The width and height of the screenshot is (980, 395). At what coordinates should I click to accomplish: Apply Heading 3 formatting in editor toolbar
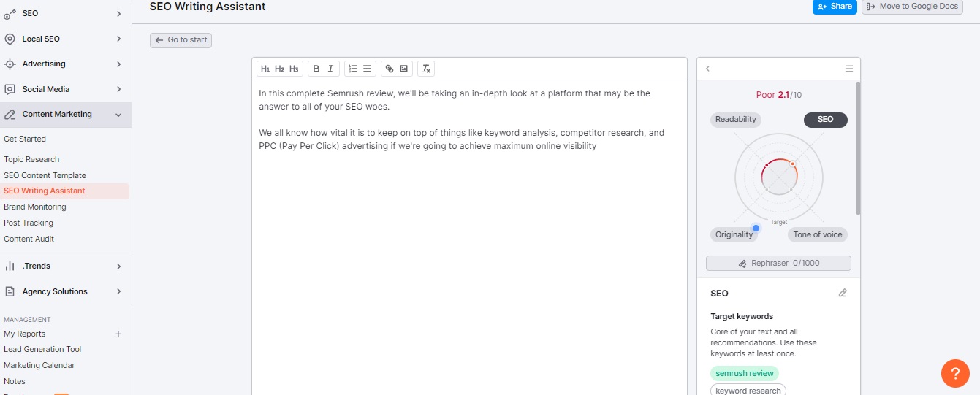294,69
